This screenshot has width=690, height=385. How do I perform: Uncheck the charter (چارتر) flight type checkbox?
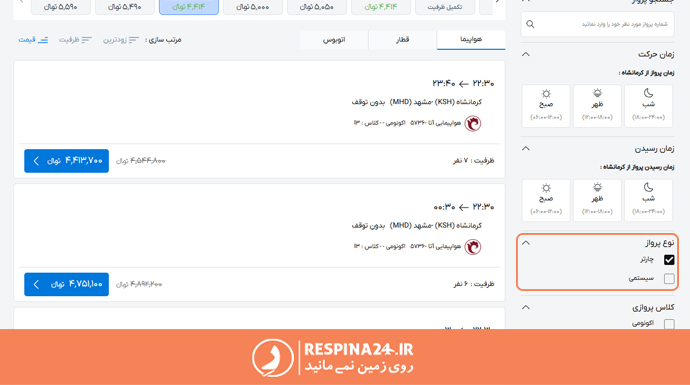669,260
